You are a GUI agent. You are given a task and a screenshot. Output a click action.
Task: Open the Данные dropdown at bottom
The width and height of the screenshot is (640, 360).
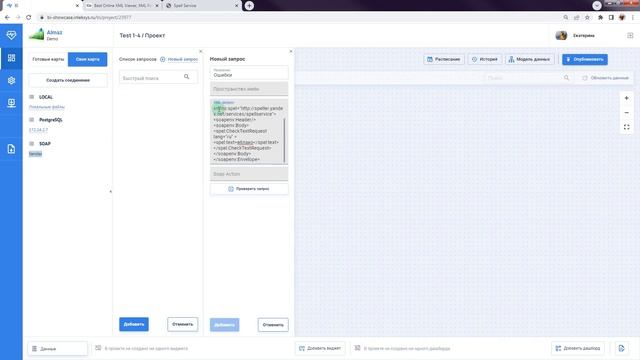[x=58, y=349]
